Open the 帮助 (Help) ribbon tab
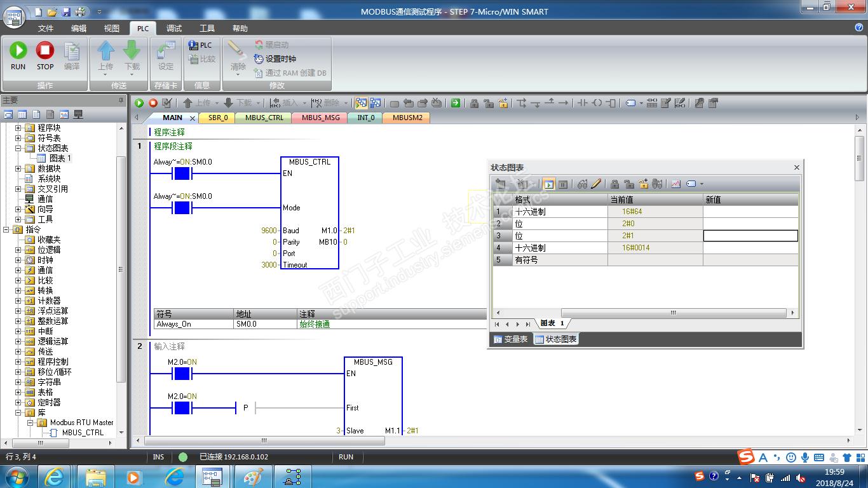This screenshot has height=488, width=868. pyautogui.click(x=240, y=29)
